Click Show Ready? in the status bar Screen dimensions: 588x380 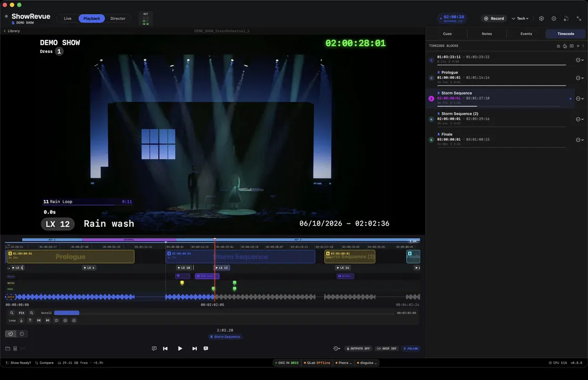[18, 363]
